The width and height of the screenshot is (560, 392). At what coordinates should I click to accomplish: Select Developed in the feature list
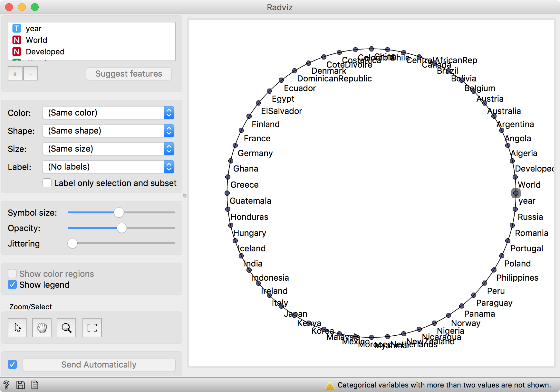pos(92,52)
